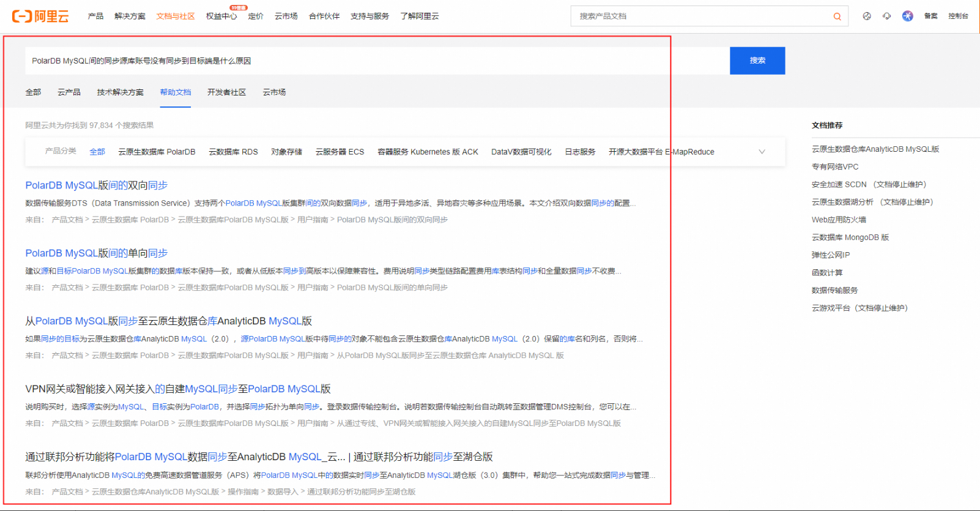Open the 文档与社区 menu
The width and height of the screenshot is (980, 511).
pyautogui.click(x=176, y=17)
